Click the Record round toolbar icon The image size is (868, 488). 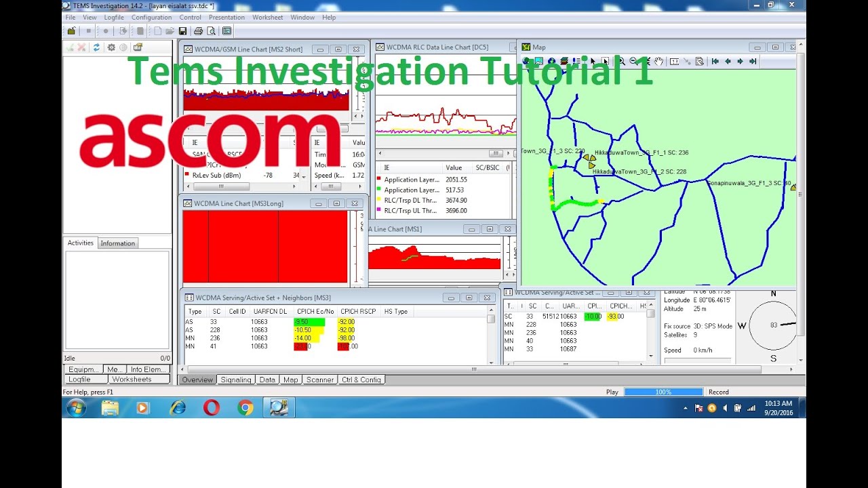106,30
